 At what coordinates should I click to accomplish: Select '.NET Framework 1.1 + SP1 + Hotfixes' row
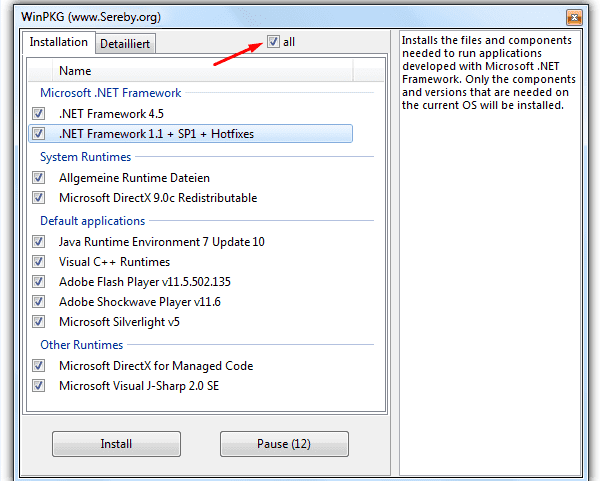pyautogui.click(x=191, y=134)
